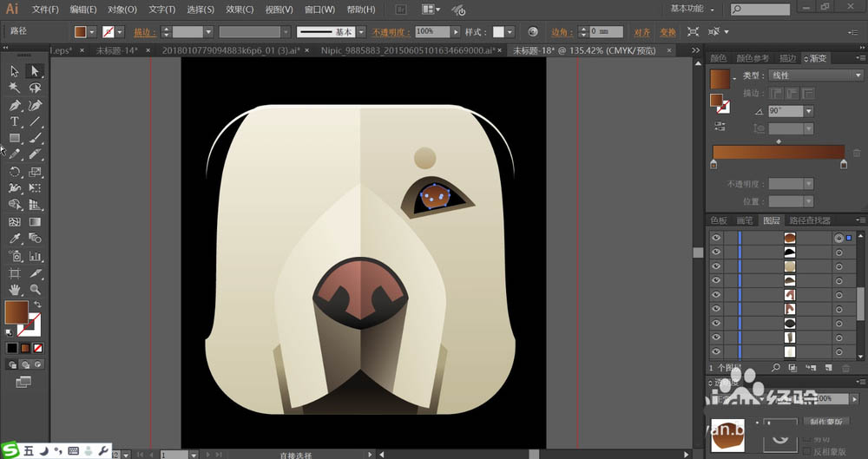Select the Artboard tool
Screen dimensions: 868x459
click(15, 273)
